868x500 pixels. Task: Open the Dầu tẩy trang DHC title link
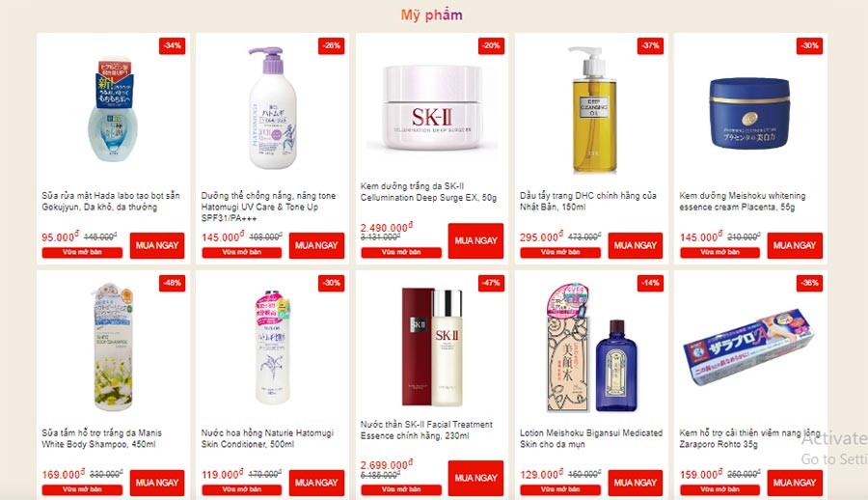tap(588, 201)
